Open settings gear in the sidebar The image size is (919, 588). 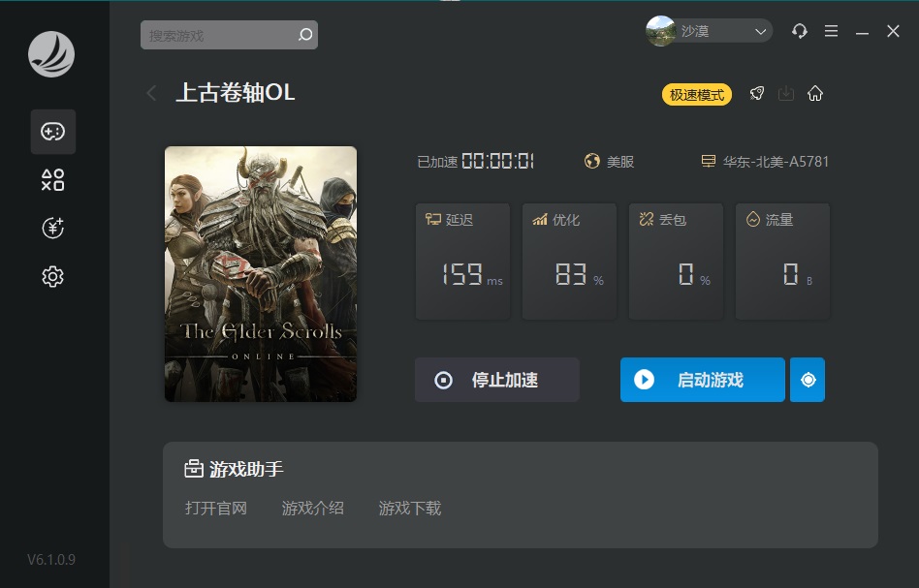pyautogui.click(x=53, y=277)
